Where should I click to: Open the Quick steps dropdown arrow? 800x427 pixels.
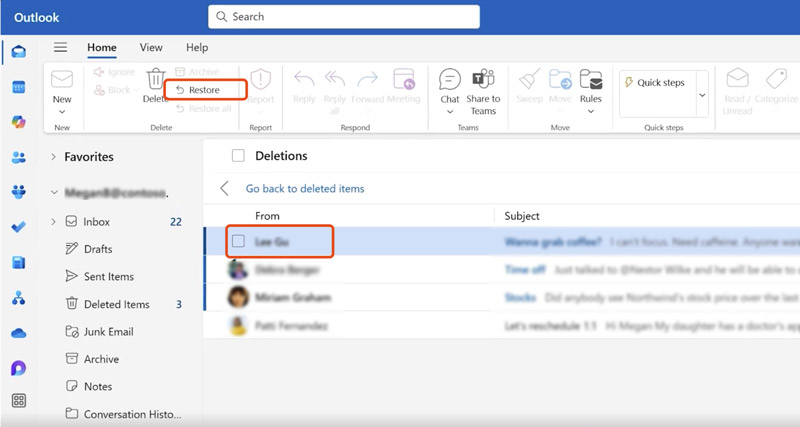click(x=702, y=95)
